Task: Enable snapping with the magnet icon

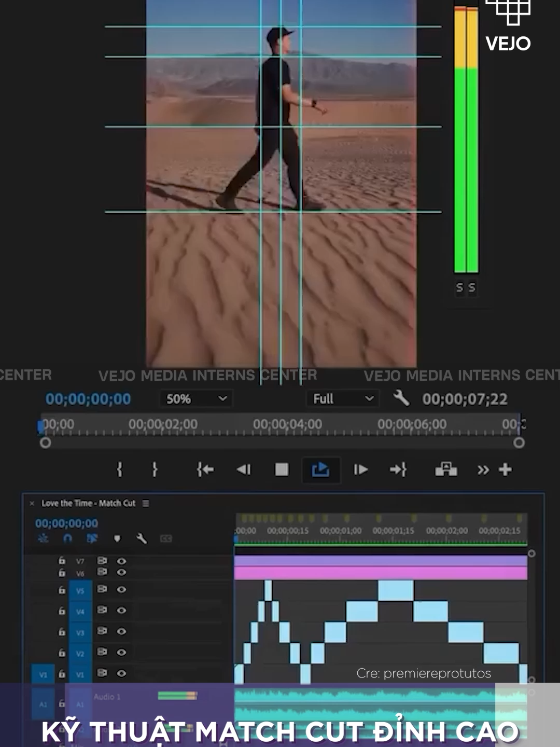Action: [67, 538]
